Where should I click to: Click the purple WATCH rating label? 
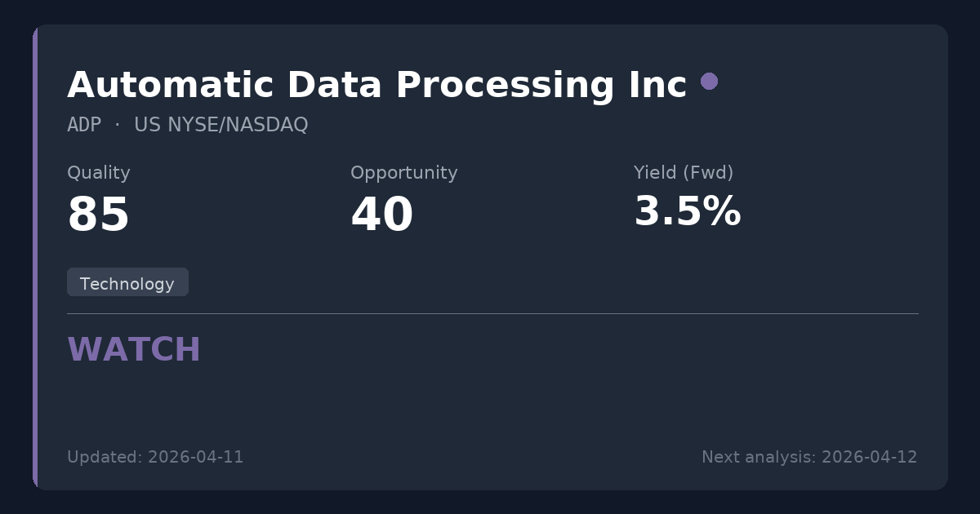pos(134,350)
